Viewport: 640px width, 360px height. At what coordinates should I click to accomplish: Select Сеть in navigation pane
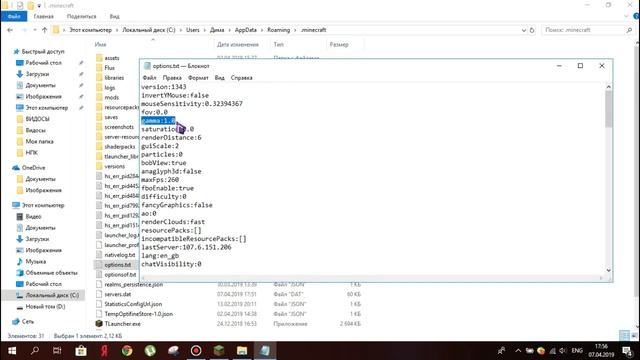point(27,322)
